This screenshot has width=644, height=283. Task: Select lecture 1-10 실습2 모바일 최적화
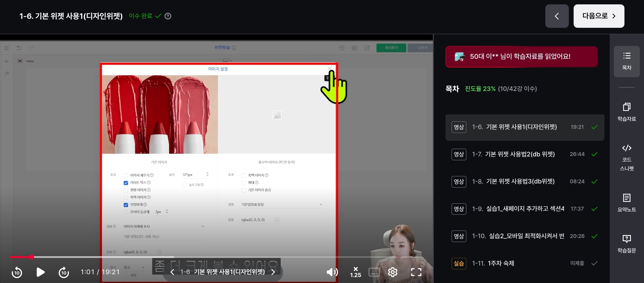525,236
